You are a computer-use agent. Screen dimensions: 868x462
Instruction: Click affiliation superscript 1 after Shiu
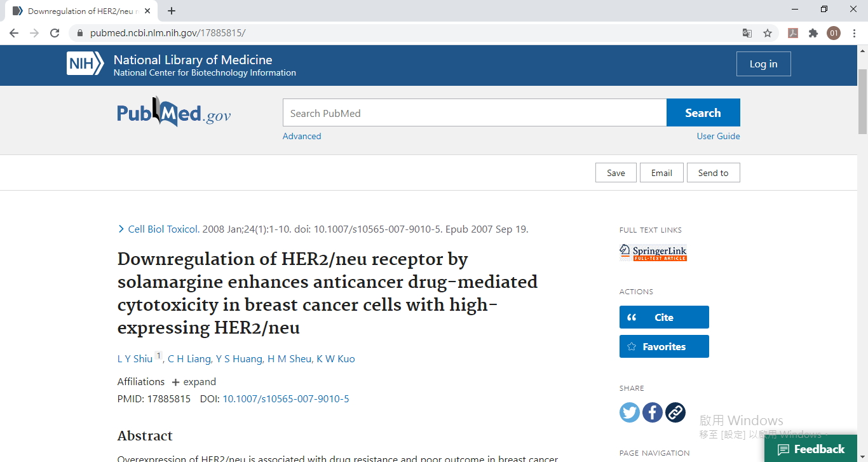click(x=159, y=356)
